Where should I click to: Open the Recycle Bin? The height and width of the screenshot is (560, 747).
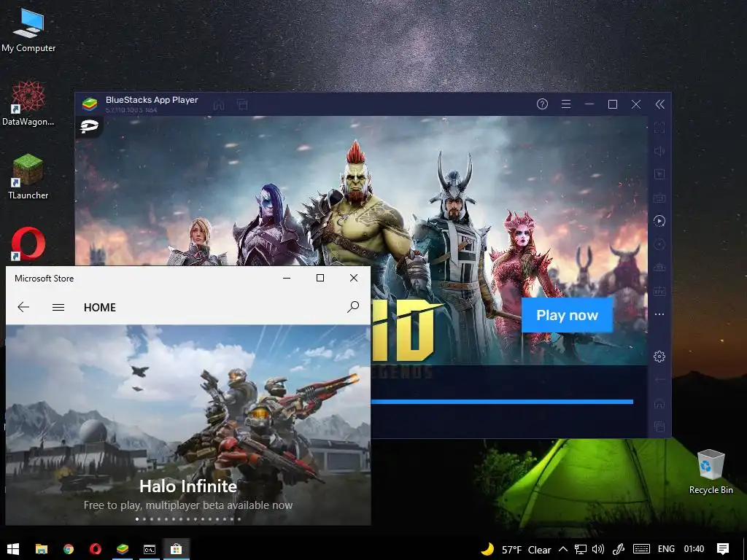click(x=711, y=472)
